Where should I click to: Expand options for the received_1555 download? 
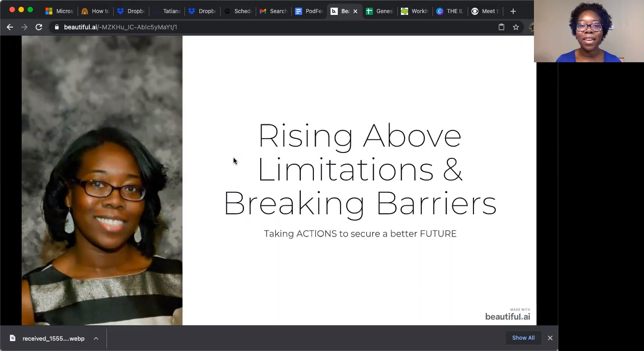95,338
